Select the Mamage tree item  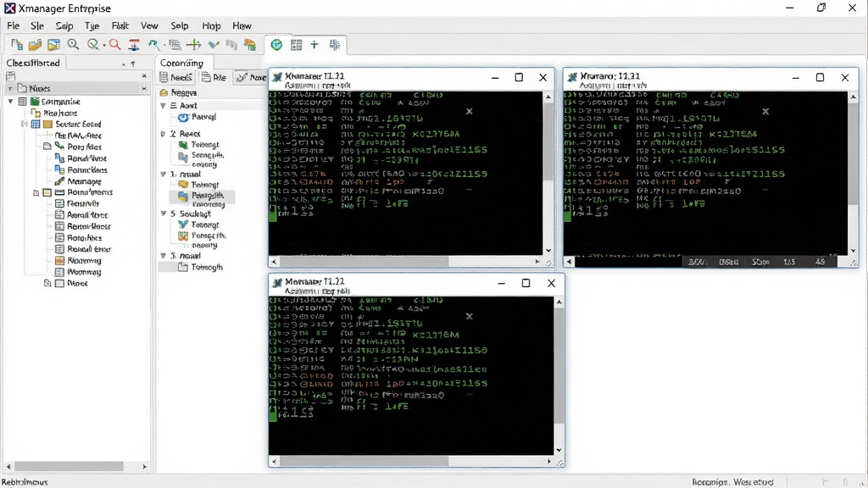pos(84,181)
